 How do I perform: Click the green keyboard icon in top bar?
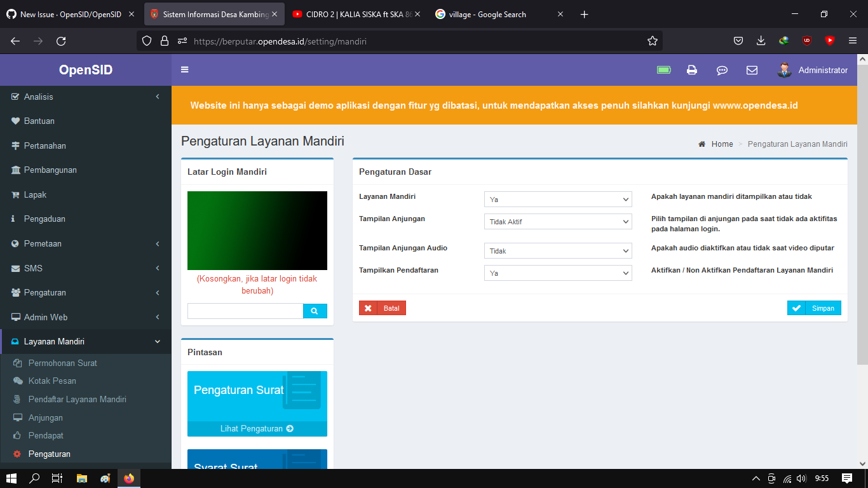[x=663, y=70]
